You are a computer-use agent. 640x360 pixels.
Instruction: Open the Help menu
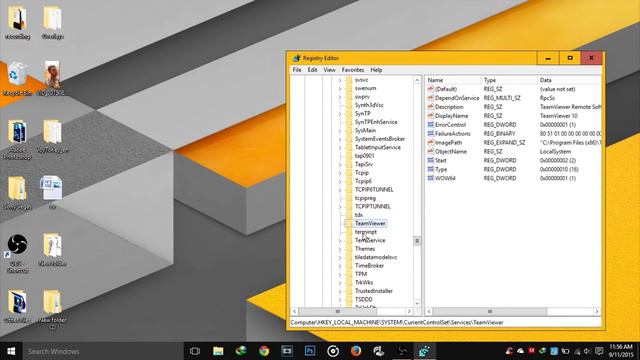pos(376,70)
